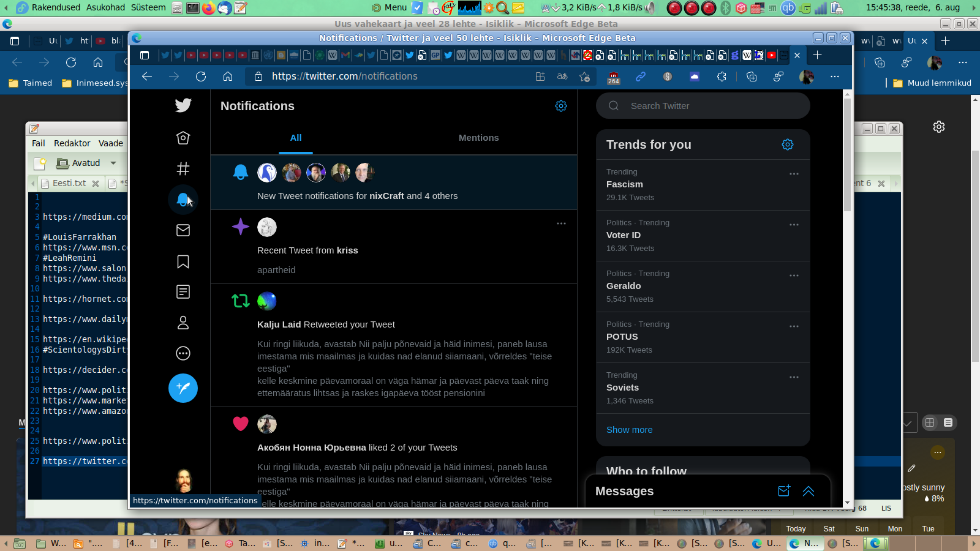Close the active Twitter tab

(x=797, y=55)
